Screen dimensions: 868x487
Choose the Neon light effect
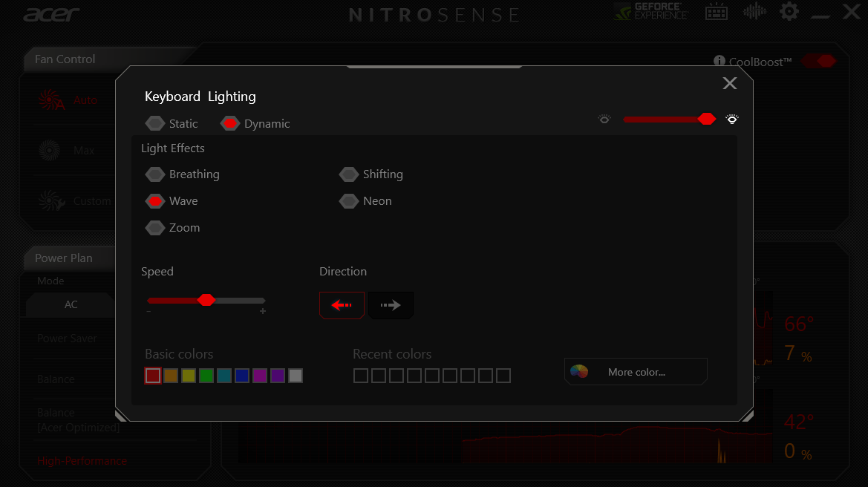coord(349,201)
